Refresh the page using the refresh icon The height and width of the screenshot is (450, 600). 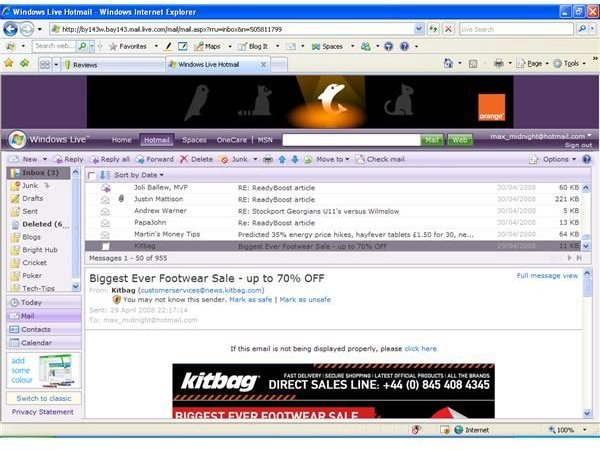click(x=433, y=29)
